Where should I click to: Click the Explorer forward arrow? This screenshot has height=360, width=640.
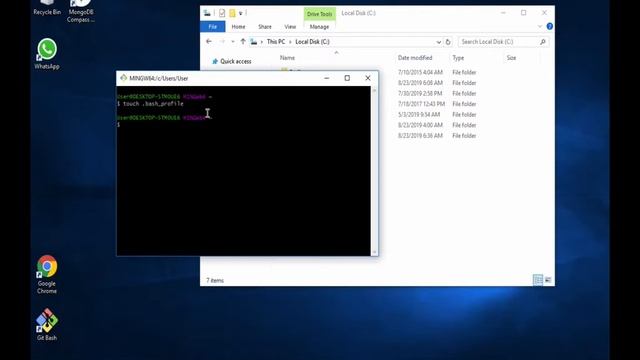[x=222, y=42]
